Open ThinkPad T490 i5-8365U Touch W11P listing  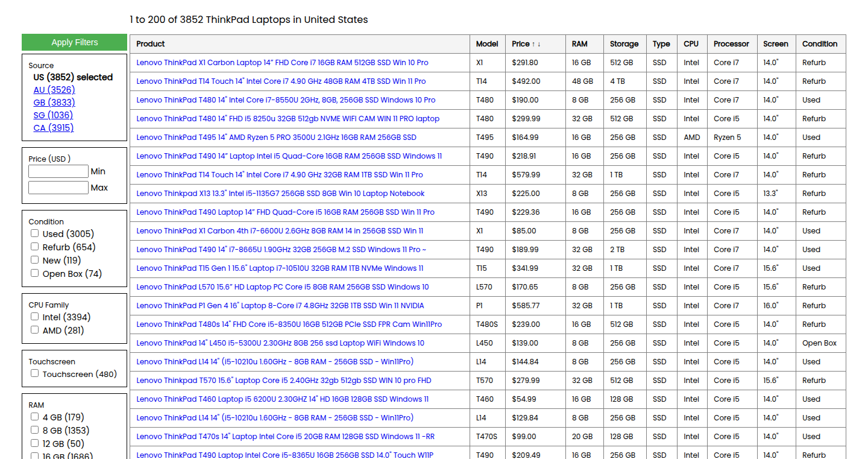click(x=285, y=455)
